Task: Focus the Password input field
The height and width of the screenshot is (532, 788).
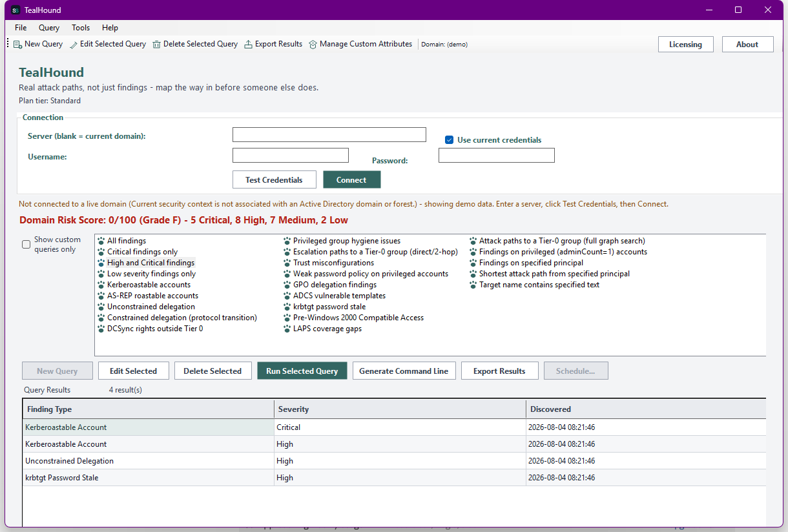Action: pyautogui.click(x=497, y=155)
